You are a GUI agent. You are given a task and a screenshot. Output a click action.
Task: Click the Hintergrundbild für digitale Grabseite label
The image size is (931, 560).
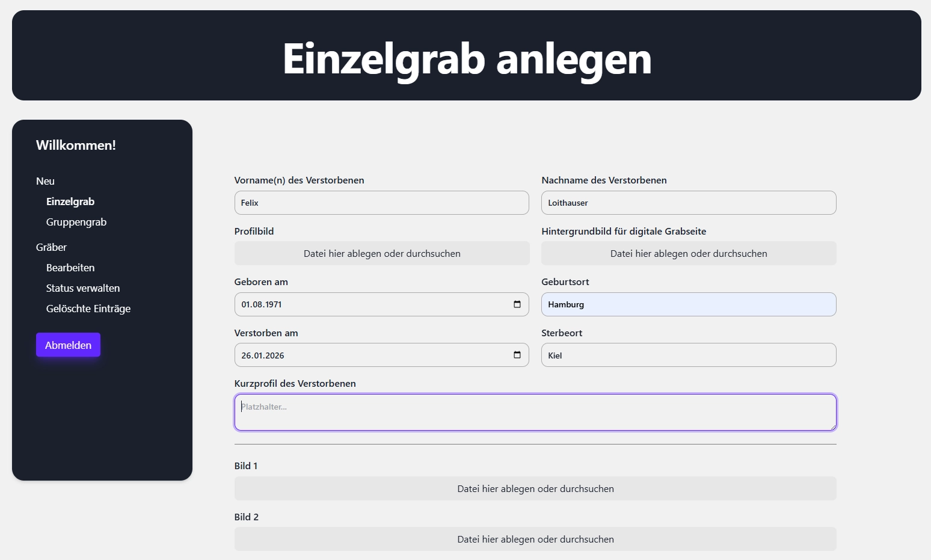(x=624, y=231)
